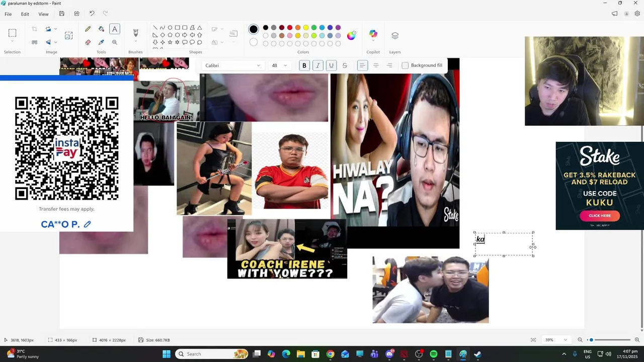The width and height of the screenshot is (644, 362).
Task: Toggle Bold text formatting
Action: tap(304, 65)
